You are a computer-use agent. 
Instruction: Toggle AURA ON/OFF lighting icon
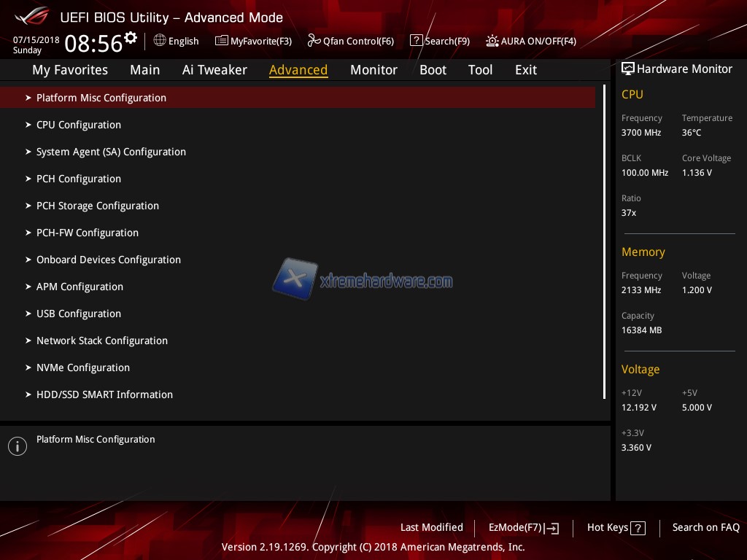(x=492, y=41)
